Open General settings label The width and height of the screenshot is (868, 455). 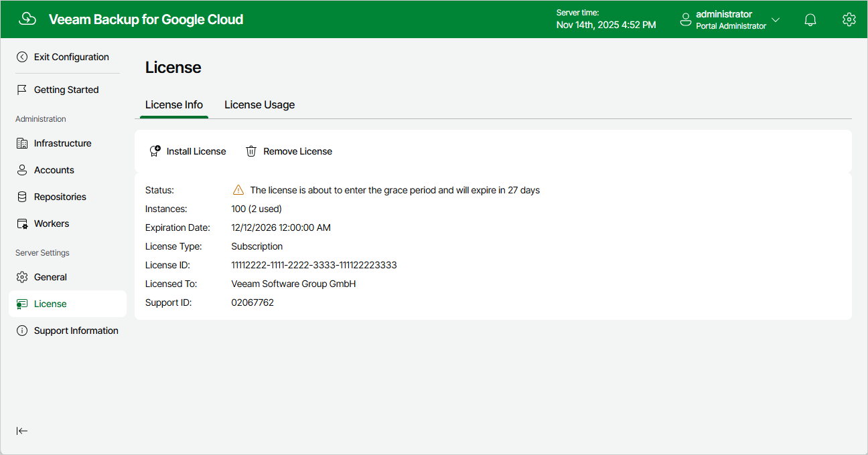[50, 277]
